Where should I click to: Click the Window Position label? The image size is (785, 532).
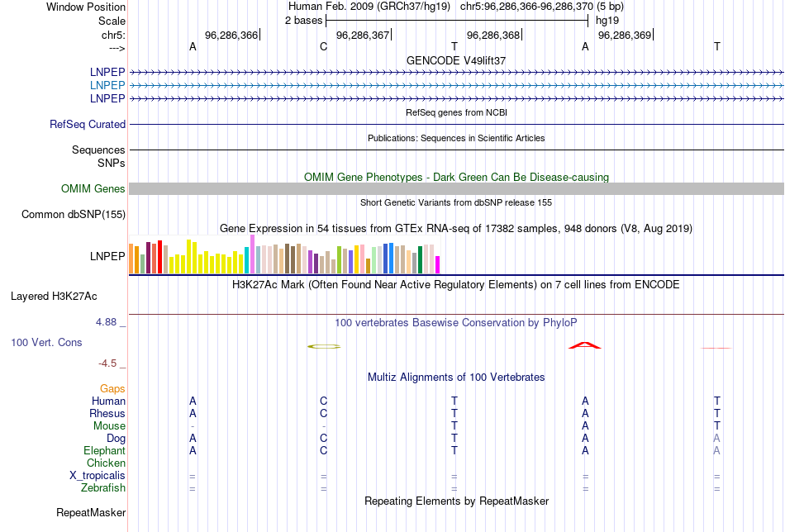pos(86,7)
